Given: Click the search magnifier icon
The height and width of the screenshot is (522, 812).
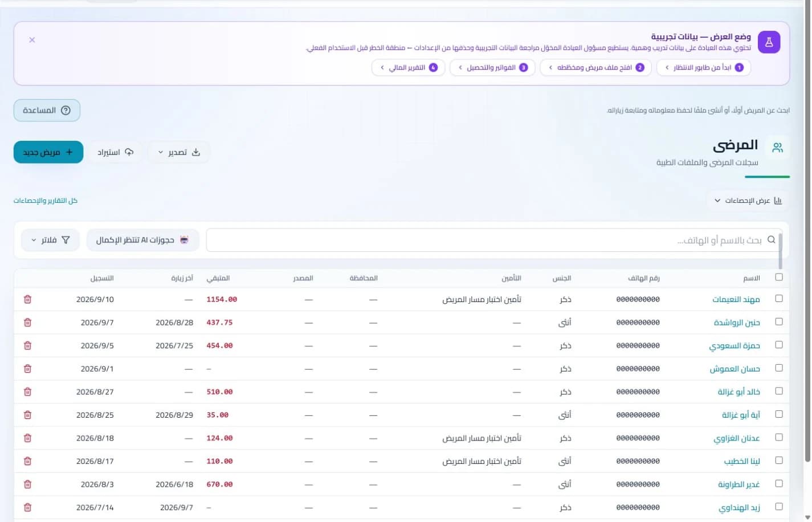Looking at the screenshot, I should pos(772,240).
